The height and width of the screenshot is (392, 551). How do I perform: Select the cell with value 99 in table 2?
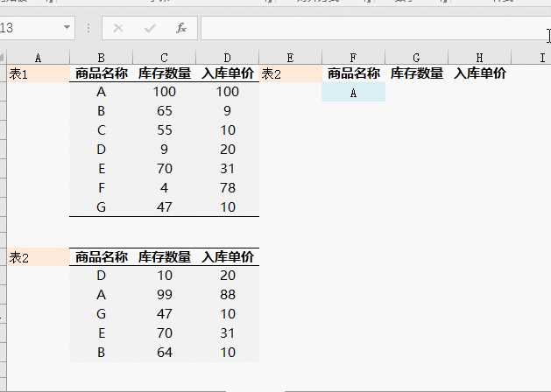click(165, 295)
